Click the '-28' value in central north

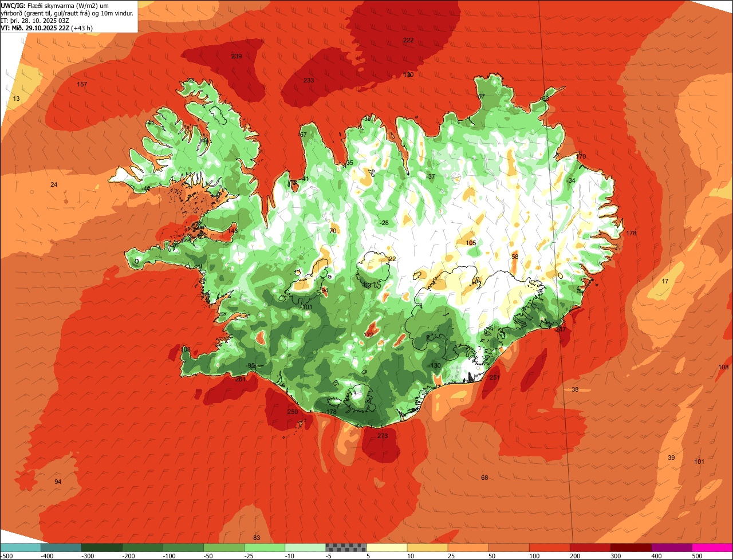click(x=384, y=223)
